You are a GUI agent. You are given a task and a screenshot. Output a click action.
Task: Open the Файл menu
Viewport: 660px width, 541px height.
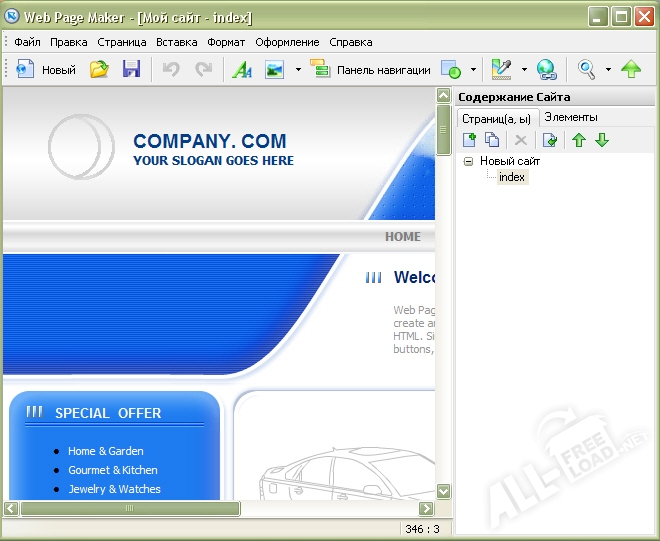pyautogui.click(x=27, y=42)
